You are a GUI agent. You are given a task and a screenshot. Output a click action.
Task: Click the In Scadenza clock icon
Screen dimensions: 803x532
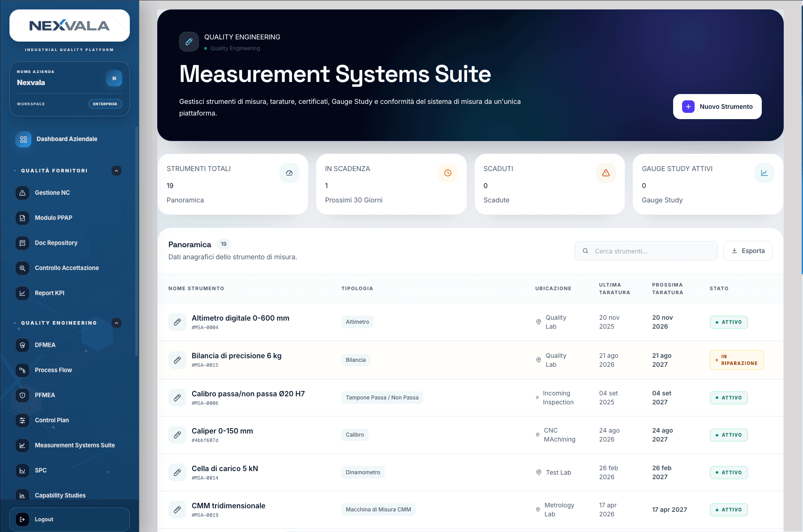[448, 173]
